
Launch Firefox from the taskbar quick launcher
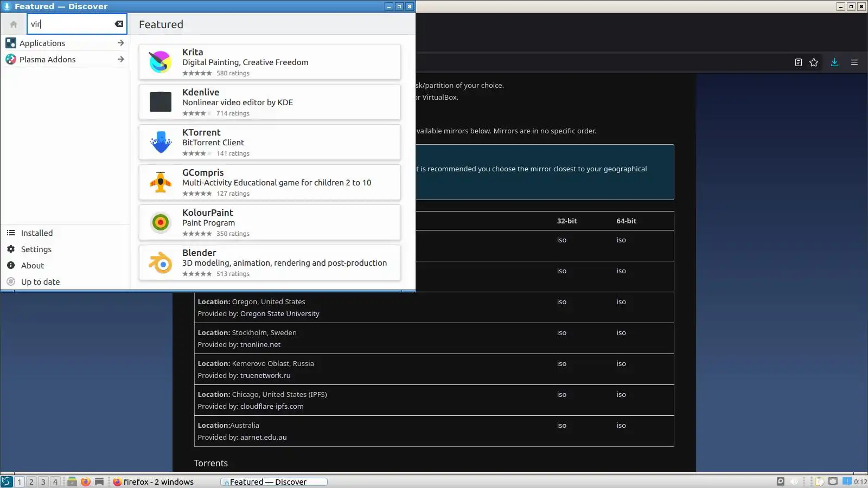(x=86, y=481)
